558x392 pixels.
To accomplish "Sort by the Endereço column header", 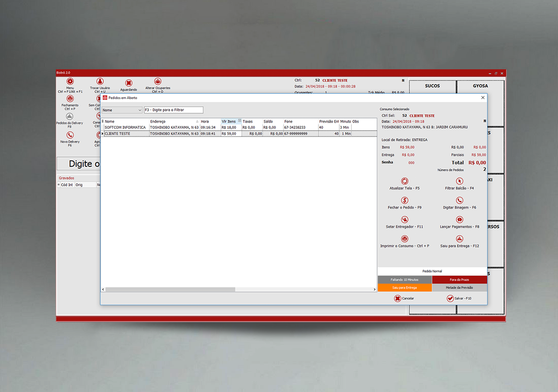I will point(172,122).
